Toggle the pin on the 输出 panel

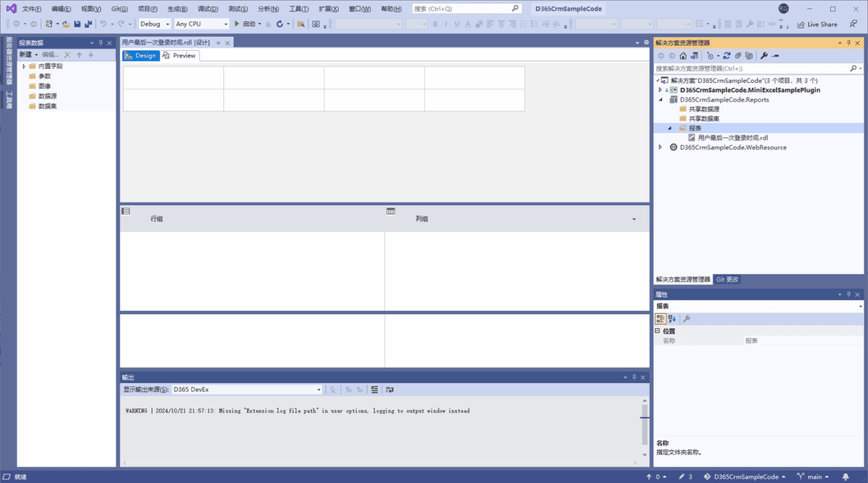(x=634, y=378)
